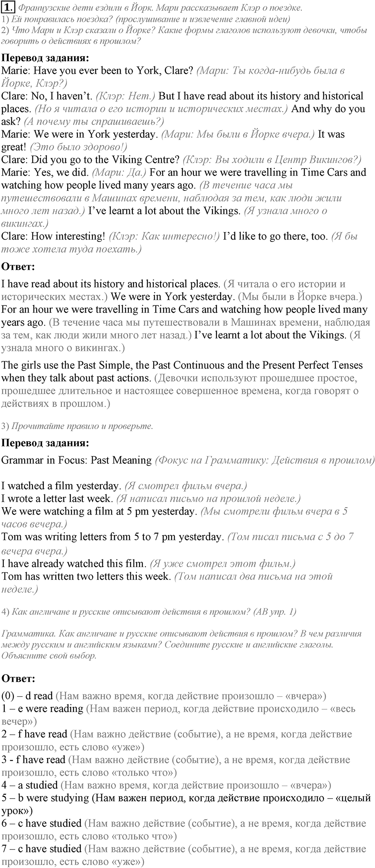Click the sentence 'I wrote a letter last week.'

[x=57, y=499]
